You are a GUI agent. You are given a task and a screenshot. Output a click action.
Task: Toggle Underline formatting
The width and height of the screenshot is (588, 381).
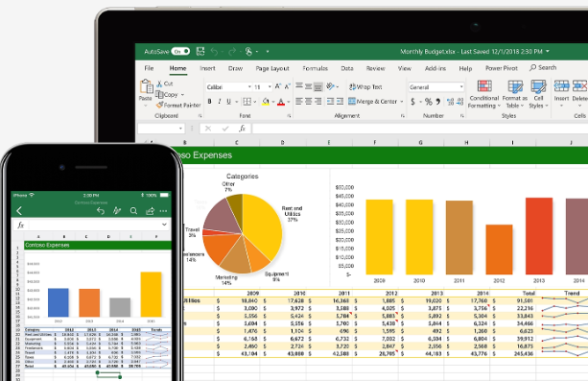(228, 102)
